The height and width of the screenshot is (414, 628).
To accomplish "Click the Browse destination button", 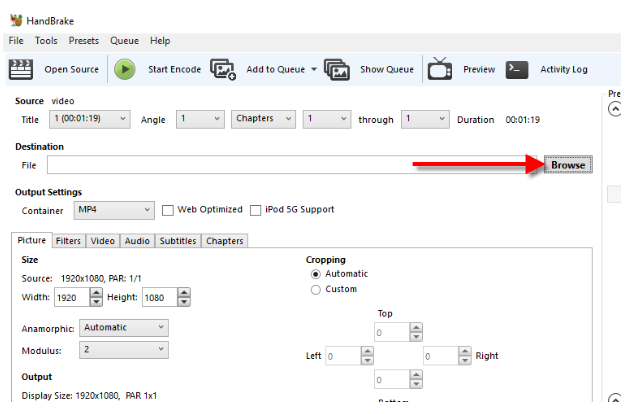I will click(x=568, y=165).
